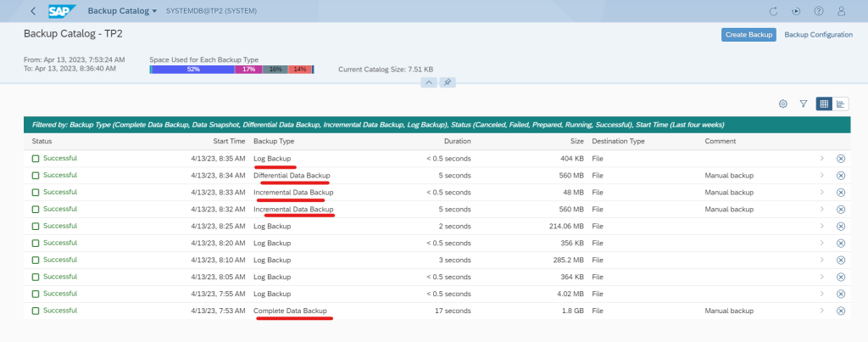Click Current Catalog Size 7.51 KB text
Viewport: 868px width, 342px height.
386,70
